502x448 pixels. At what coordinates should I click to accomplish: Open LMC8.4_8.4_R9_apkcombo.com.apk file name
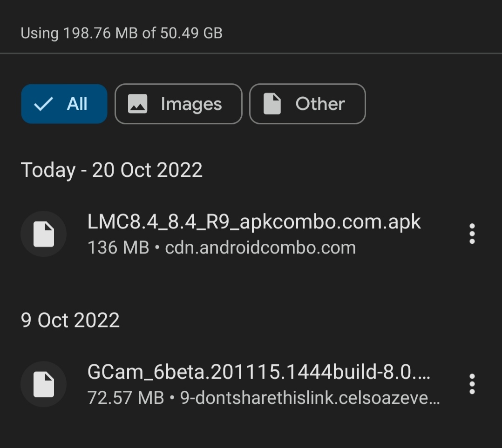coord(254,221)
